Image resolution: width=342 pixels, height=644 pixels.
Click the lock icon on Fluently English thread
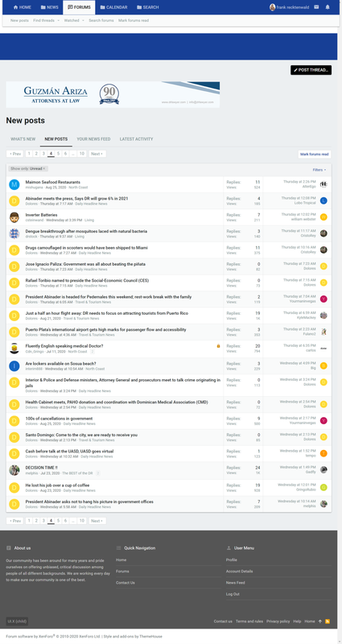coord(218,346)
